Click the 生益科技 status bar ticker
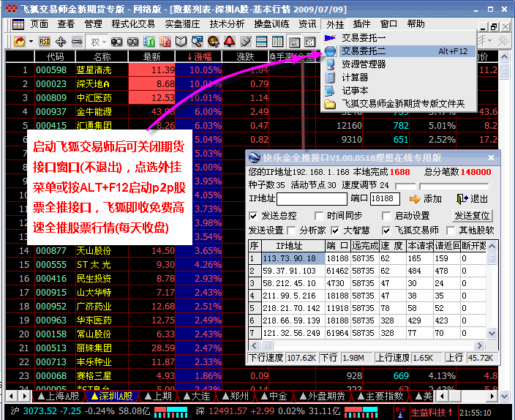Image resolution: width=515 pixels, height=420 pixels. (432, 413)
